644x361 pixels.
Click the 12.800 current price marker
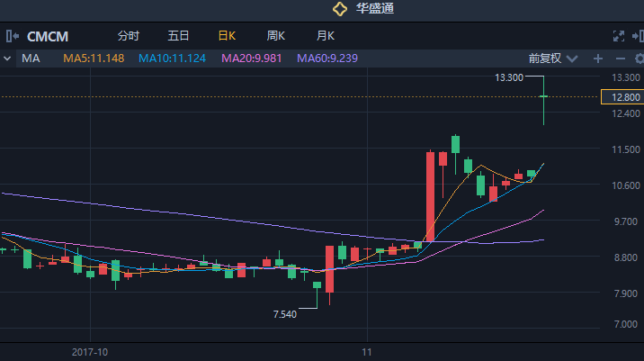coord(622,96)
